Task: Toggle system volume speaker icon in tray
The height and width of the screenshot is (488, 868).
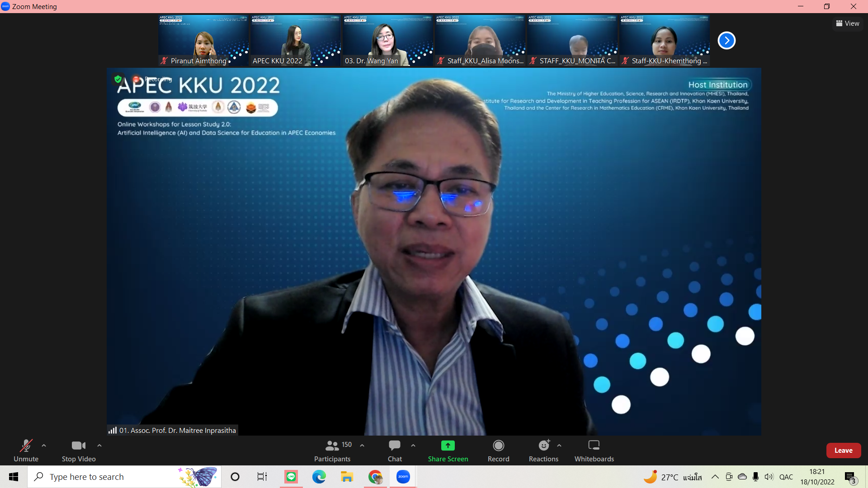Action: (x=769, y=477)
